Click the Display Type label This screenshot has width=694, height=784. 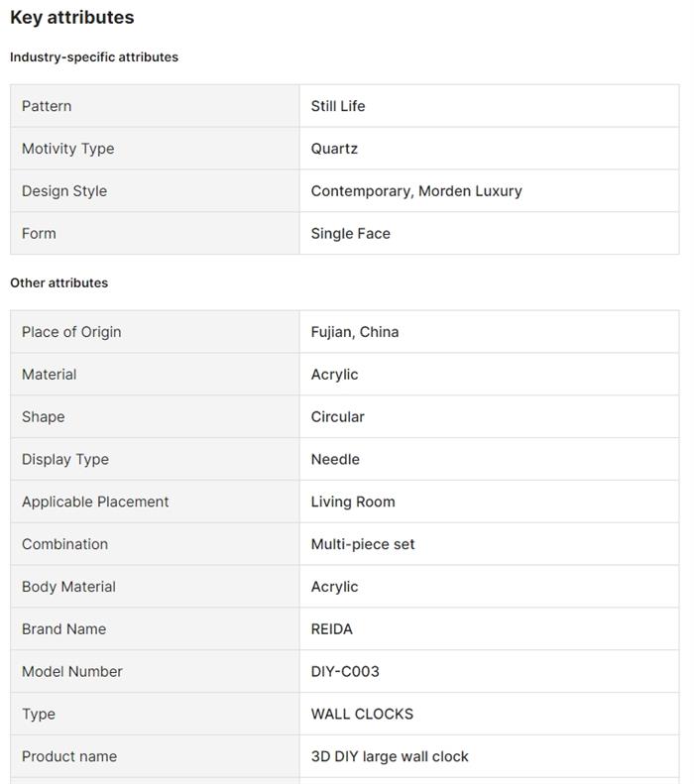coord(65,460)
